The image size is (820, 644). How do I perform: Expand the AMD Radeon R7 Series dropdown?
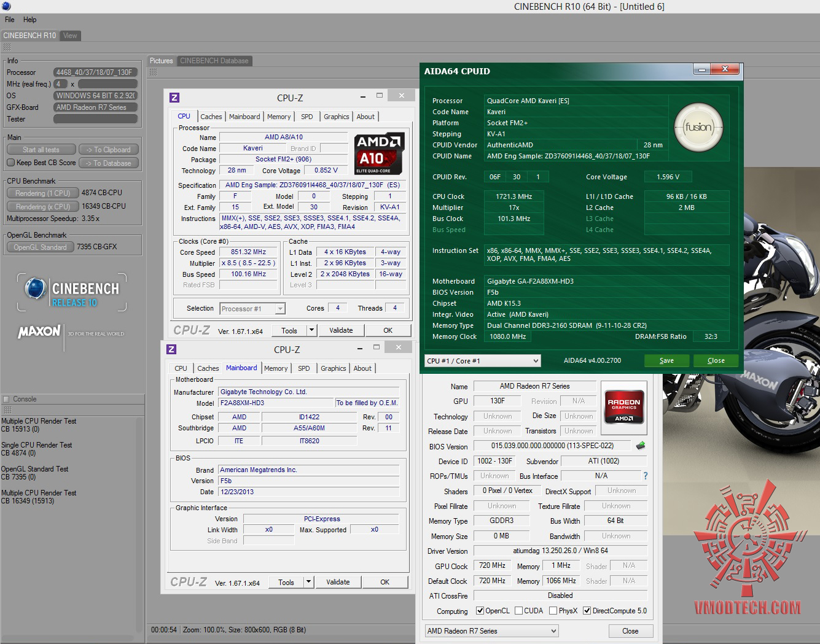(x=492, y=631)
